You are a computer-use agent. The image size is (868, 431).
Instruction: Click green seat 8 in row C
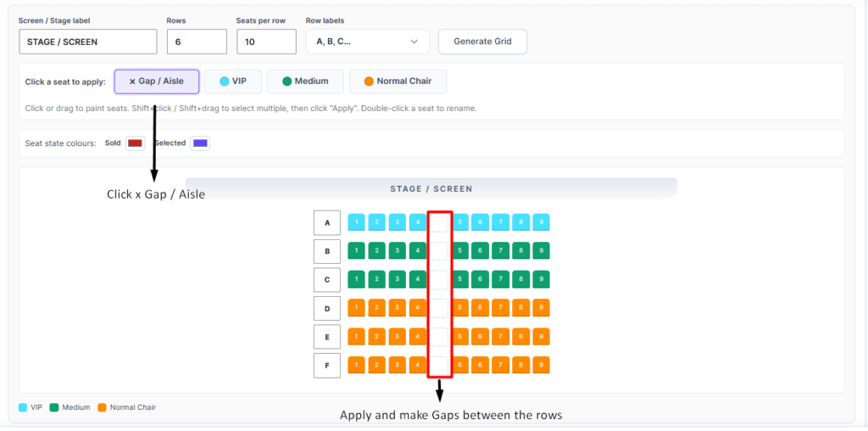pos(521,279)
